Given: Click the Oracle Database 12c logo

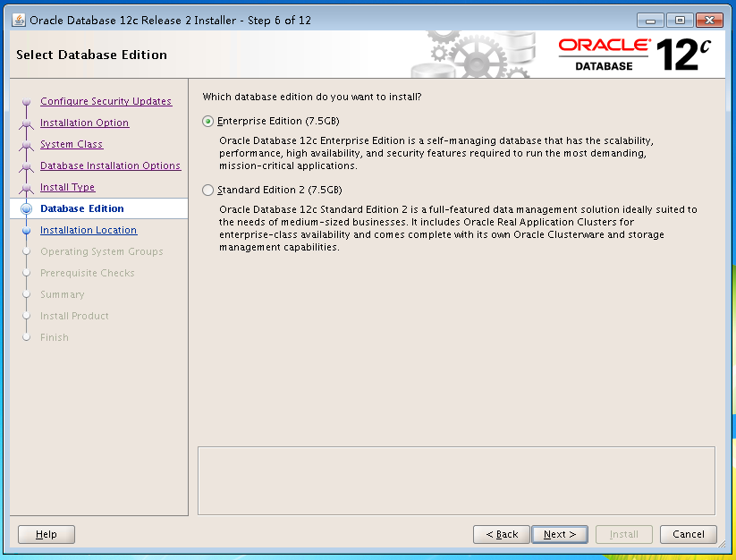Looking at the screenshot, I should tap(634, 55).
